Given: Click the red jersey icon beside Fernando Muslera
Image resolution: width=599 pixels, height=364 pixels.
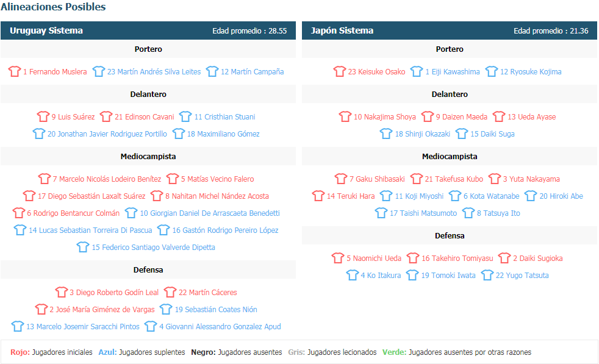Looking at the screenshot, I should pyautogui.click(x=15, y=71).
